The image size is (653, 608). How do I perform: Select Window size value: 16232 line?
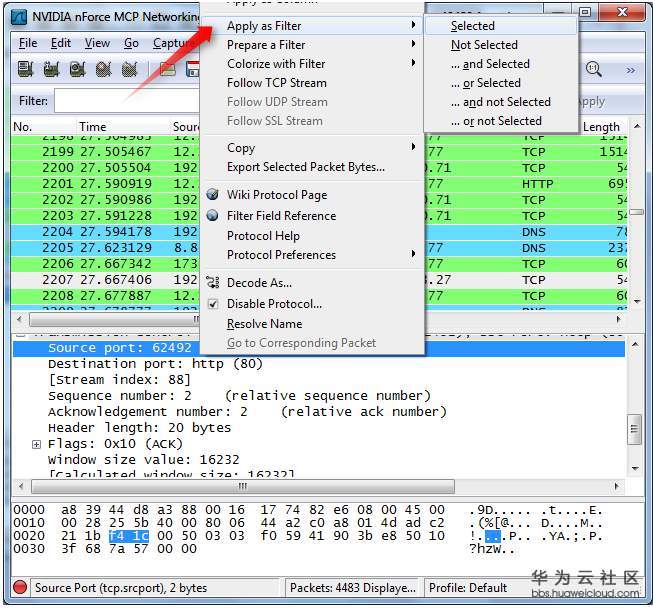pyautogui.click(x=144, y=460)
